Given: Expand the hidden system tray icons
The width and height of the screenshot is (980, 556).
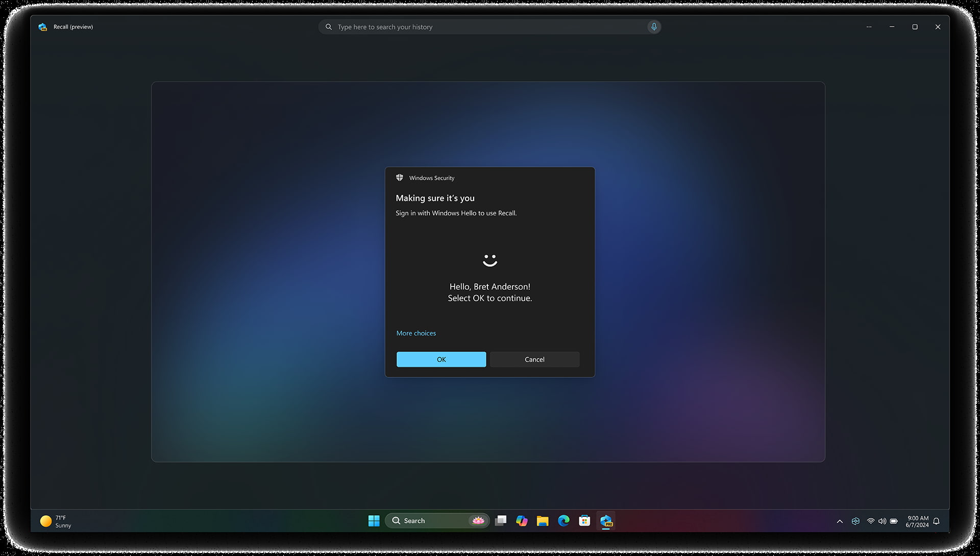Looking at the screenshot, I should [x=840, y=521].
